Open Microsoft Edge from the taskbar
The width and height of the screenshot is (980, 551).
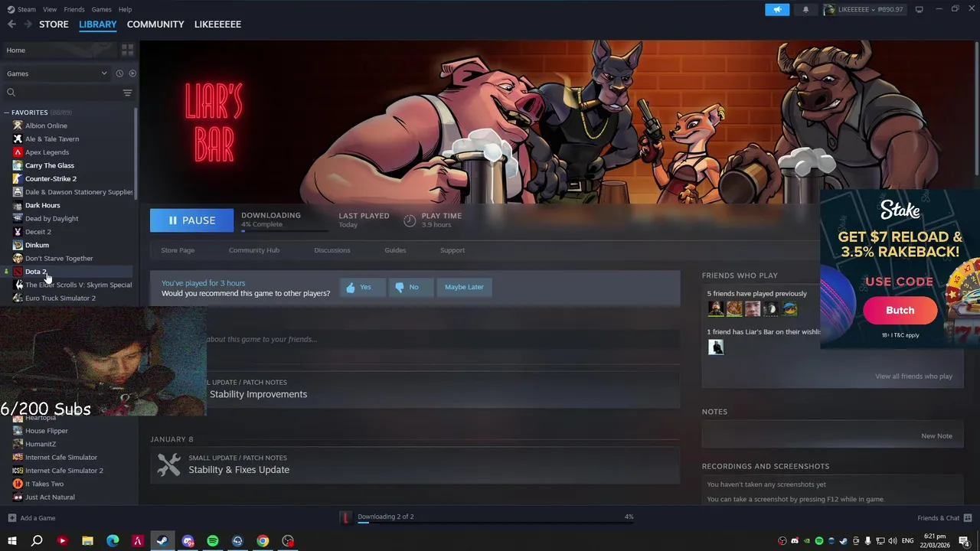coord(113,541)
